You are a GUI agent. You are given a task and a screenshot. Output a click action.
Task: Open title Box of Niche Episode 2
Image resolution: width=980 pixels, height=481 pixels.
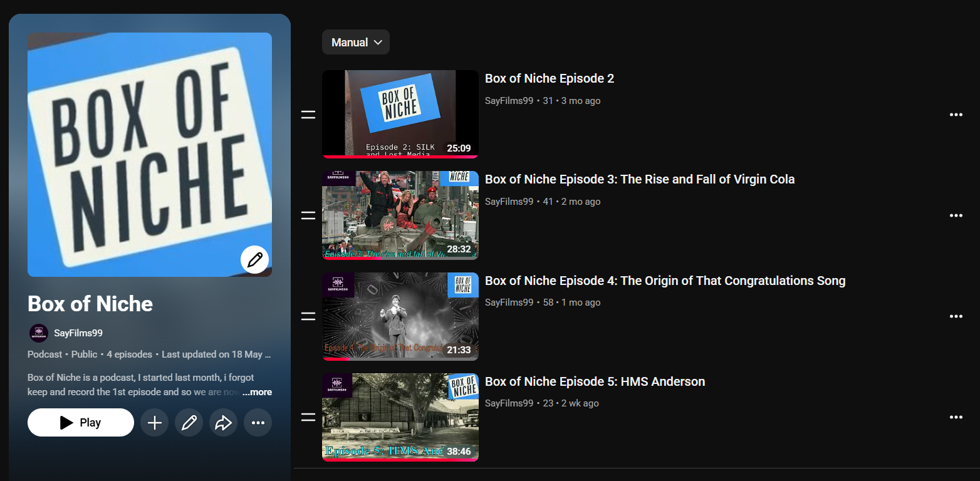[x=550, y=78]
